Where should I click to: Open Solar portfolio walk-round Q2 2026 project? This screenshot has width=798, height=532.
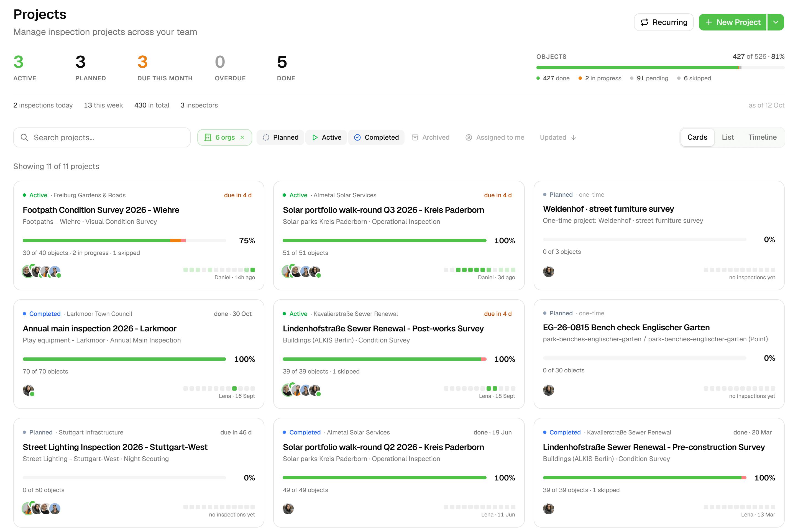tap(383, 447)
